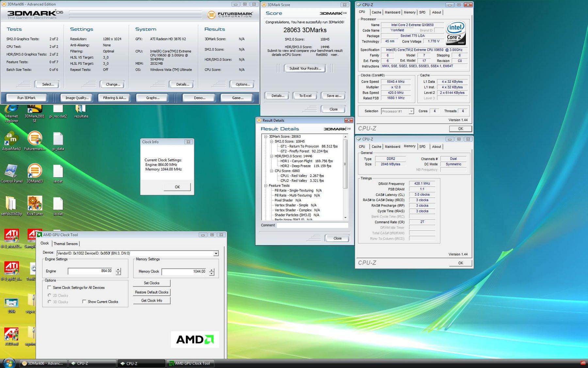Launch AquaMark3 desktop shortcut
This screenshot has width=588, height=368.
point(11,141)
